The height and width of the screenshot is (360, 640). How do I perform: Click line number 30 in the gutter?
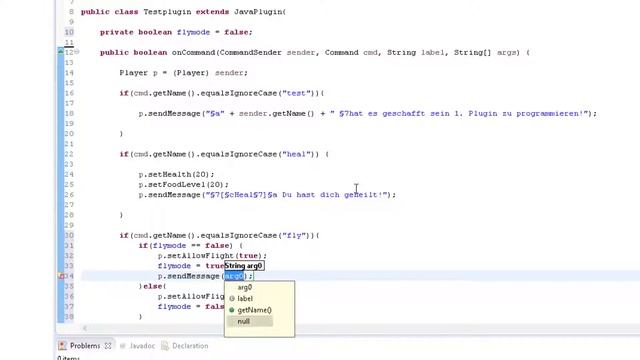[x=69, y=236]
